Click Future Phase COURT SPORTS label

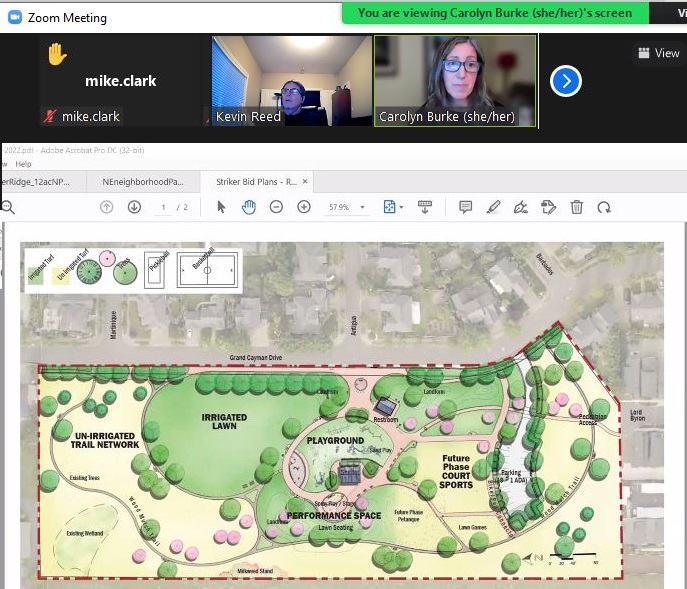coord(456,472)
